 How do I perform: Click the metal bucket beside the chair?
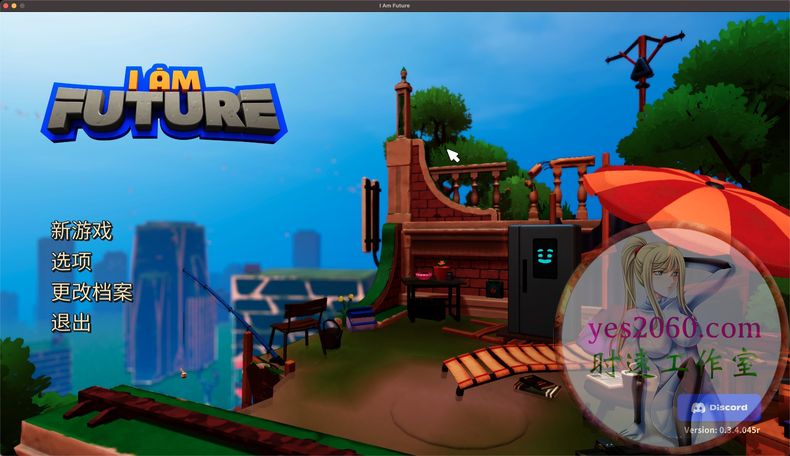click(x=329, y=336)
